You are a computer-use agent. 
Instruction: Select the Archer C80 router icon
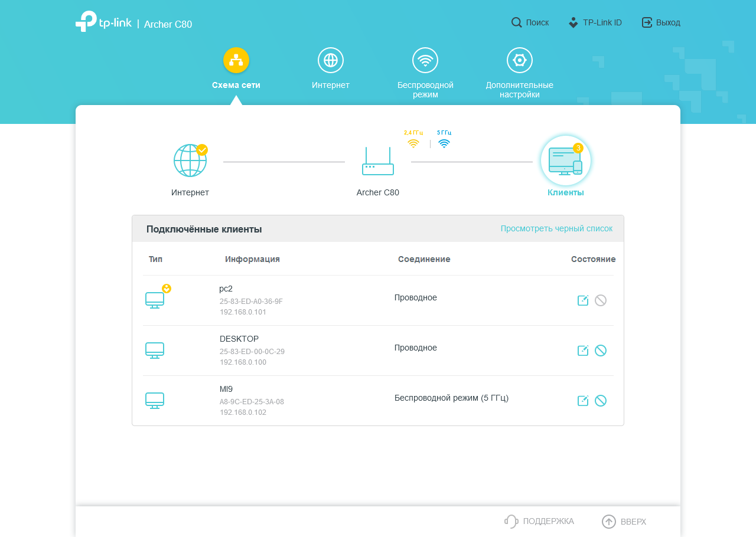click(378, 161)
